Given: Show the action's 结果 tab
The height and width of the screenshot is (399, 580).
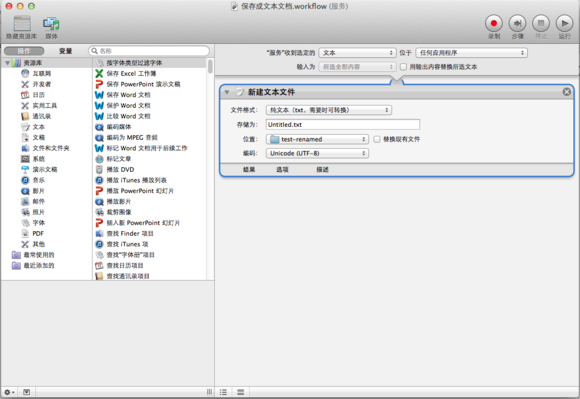Looking at the screenshot, I should click(x=249, y=170).
